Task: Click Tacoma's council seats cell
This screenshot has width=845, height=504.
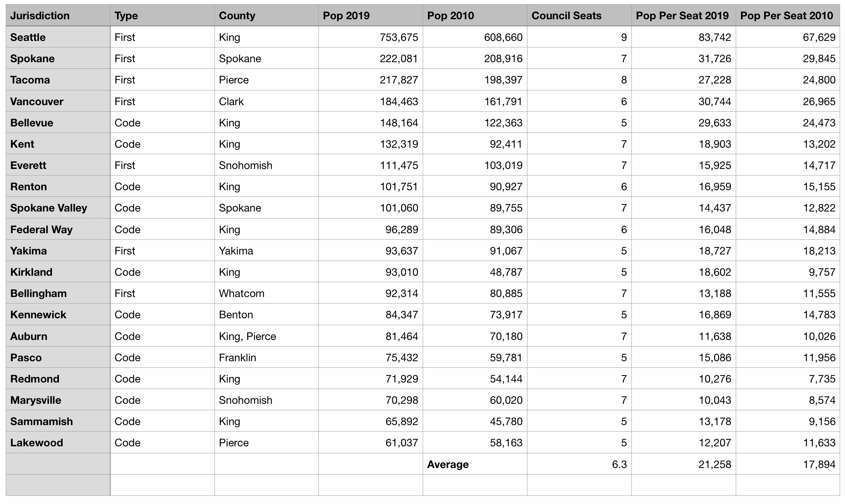Action: coord(623,80)
